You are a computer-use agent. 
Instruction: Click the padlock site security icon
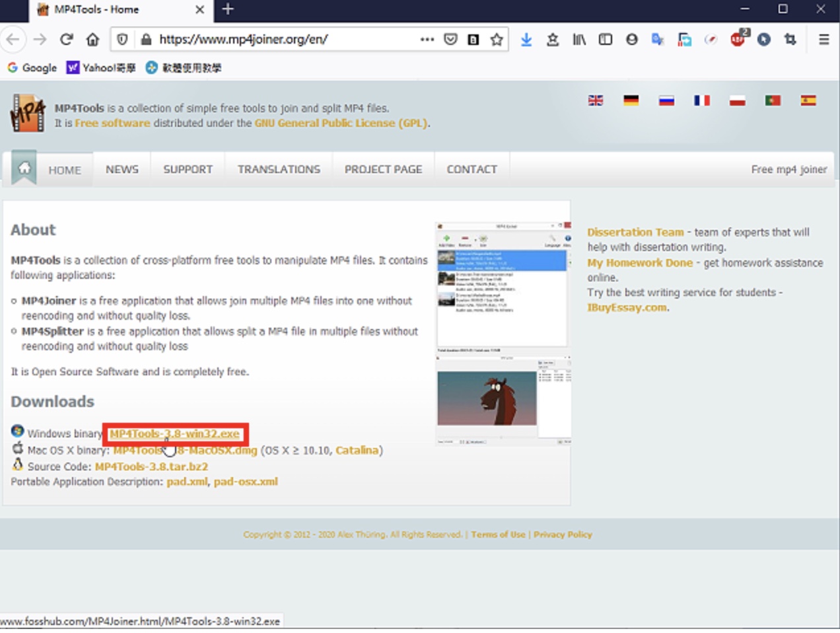146,40
